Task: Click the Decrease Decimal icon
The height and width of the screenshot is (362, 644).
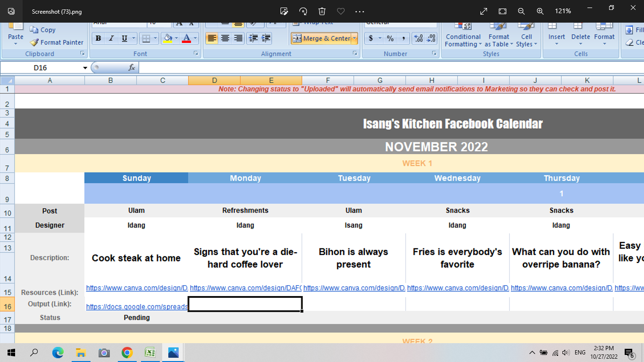Action: coord(431,39)
